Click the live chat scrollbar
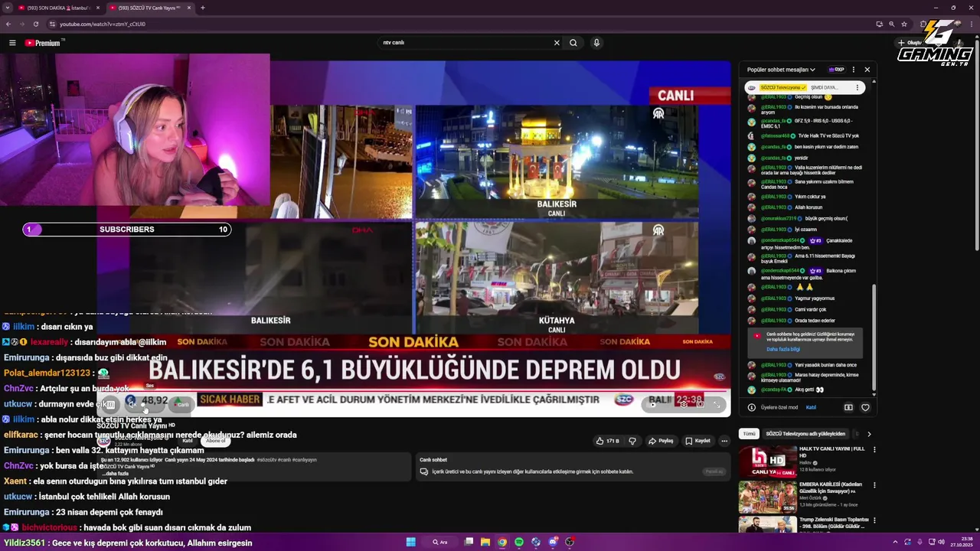Screen dimensions: 980x551 point(873,337)
